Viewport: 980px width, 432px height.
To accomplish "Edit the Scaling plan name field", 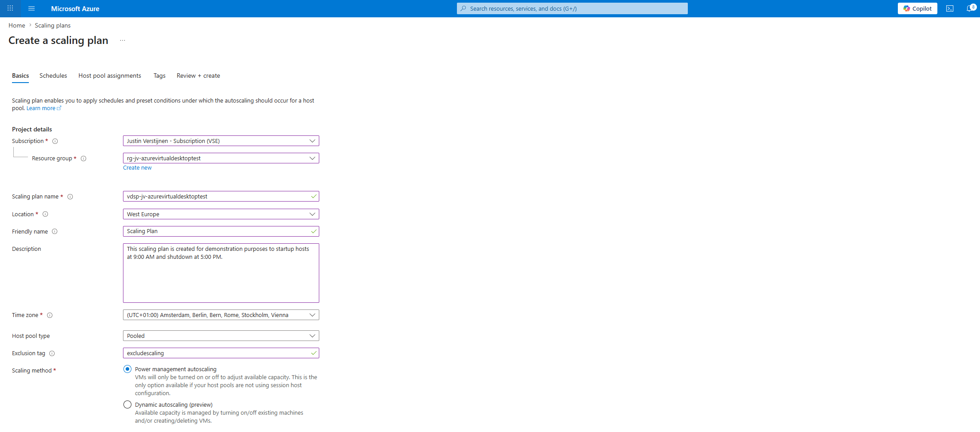I will [x=221, y=196].
